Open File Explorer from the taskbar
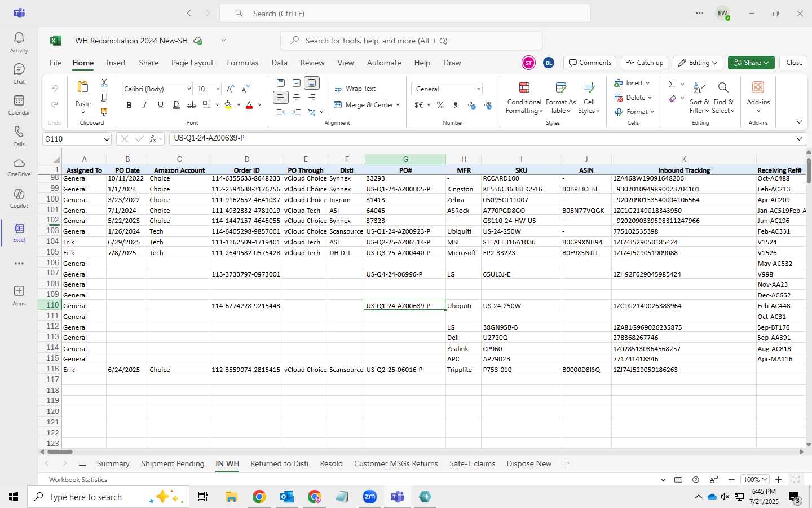 coord(232,497)
